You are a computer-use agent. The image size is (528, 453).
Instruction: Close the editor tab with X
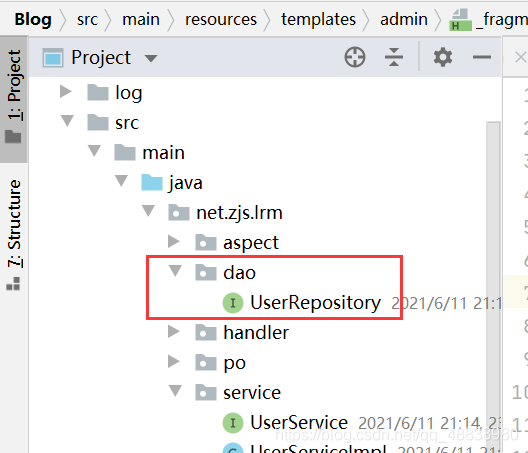pos(521,57)
